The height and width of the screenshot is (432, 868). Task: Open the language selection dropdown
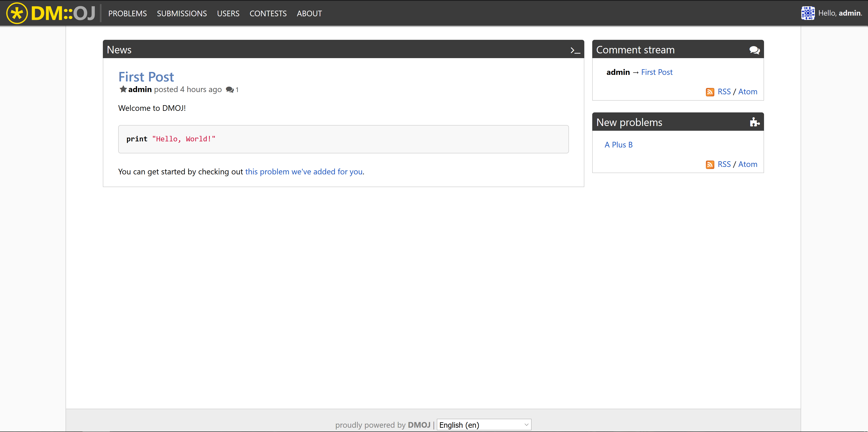tap(484, 425)
